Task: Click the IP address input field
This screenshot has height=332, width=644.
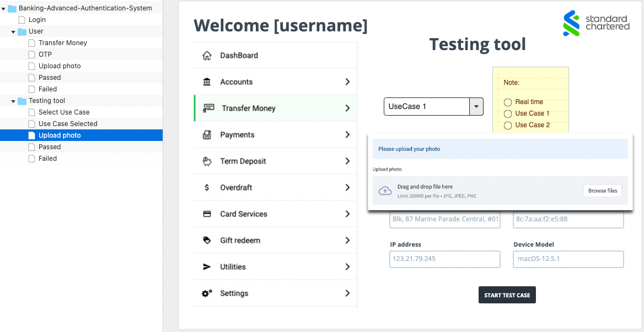Action: tap(444, 259)
